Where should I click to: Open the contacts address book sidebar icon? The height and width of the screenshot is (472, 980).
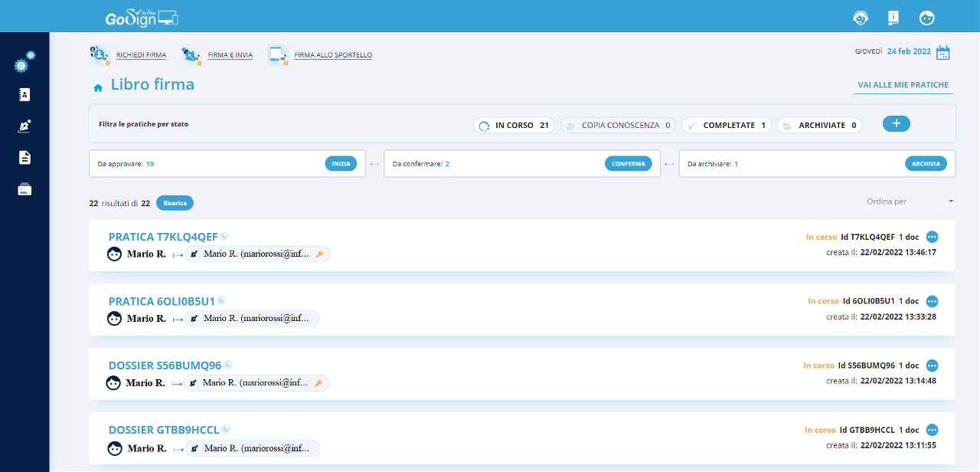(x=24, y=95)
